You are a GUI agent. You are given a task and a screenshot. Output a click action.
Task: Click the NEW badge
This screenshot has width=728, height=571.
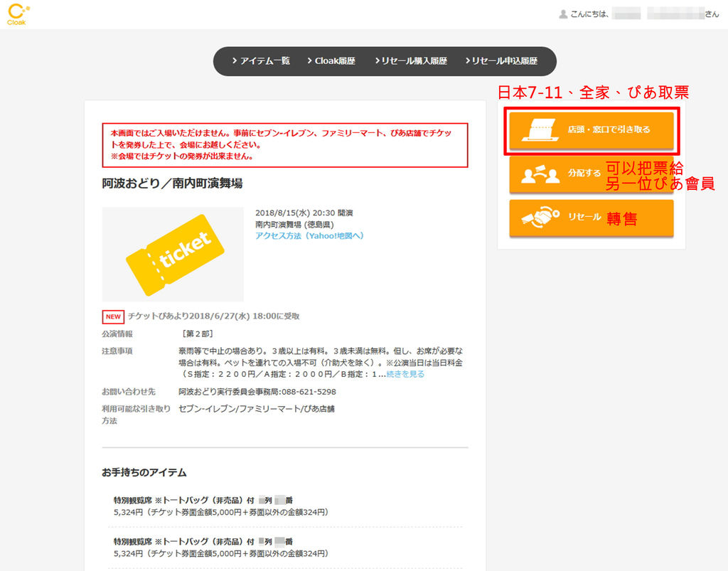pos(113,316)
